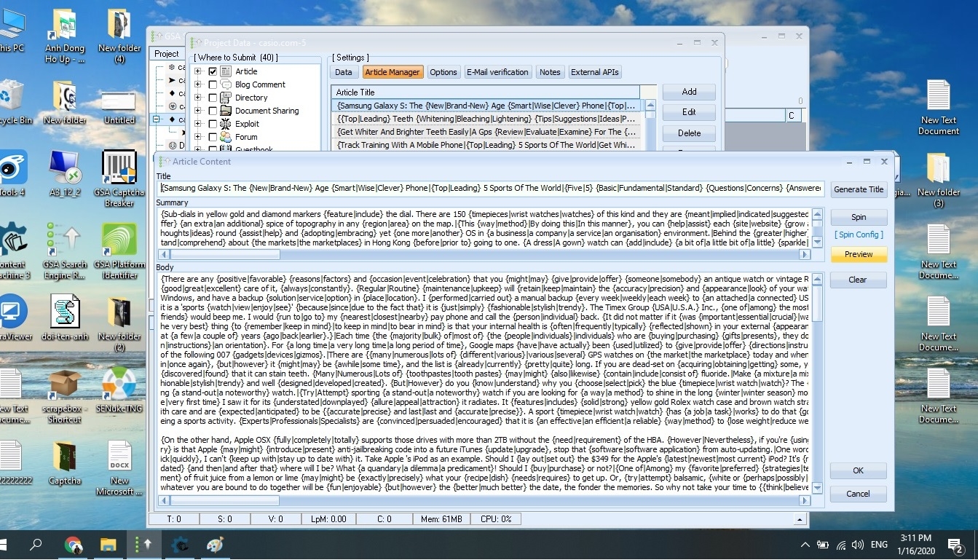Uncheck the Article checkbox

pos(213,71)
